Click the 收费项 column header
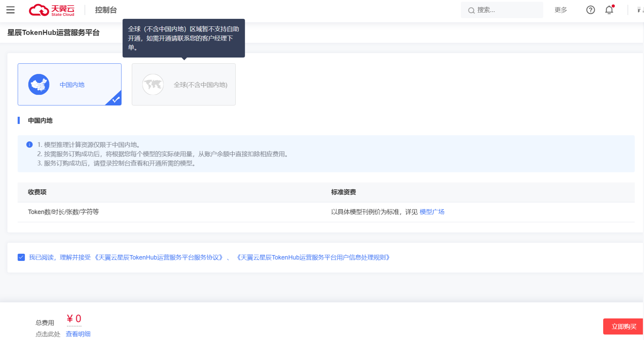Viewport: 644px width, 340px height. coord(37,192)
